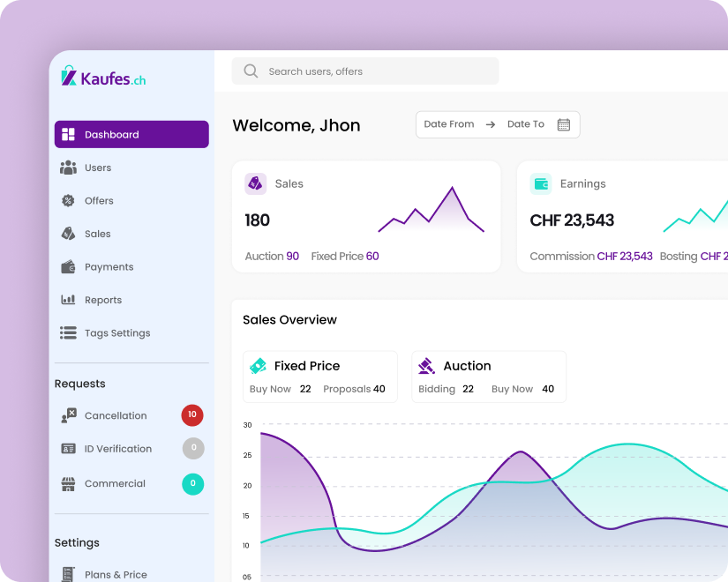Click the Users group icon
The width and height of the screenshot is (728, 582).
click(68, 168)
